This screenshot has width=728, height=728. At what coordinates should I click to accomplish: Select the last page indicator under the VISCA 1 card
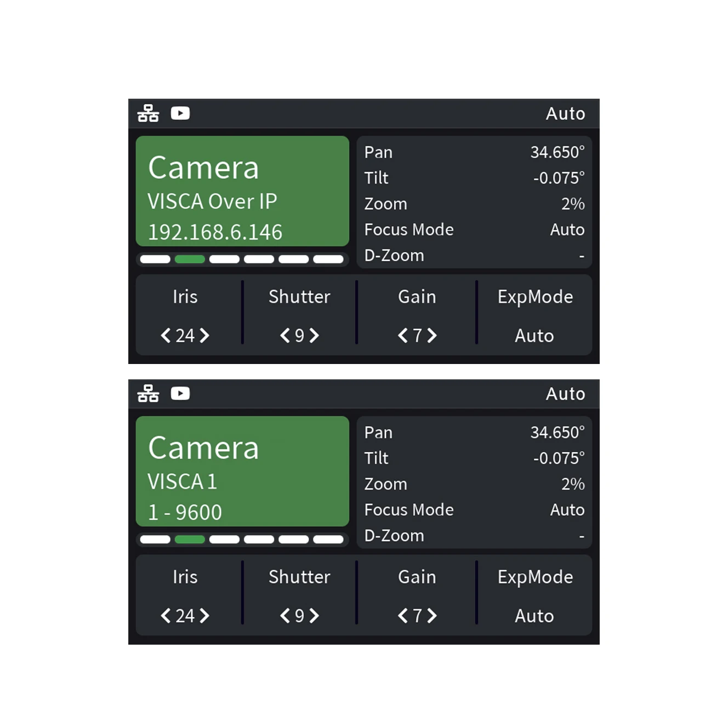[328, 539]
